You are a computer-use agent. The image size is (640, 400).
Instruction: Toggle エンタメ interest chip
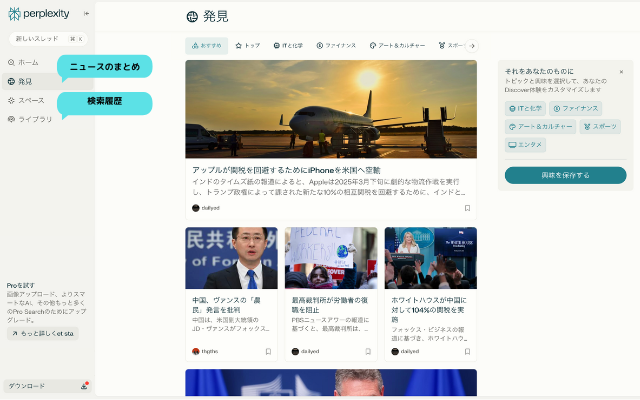pos(525,145)
